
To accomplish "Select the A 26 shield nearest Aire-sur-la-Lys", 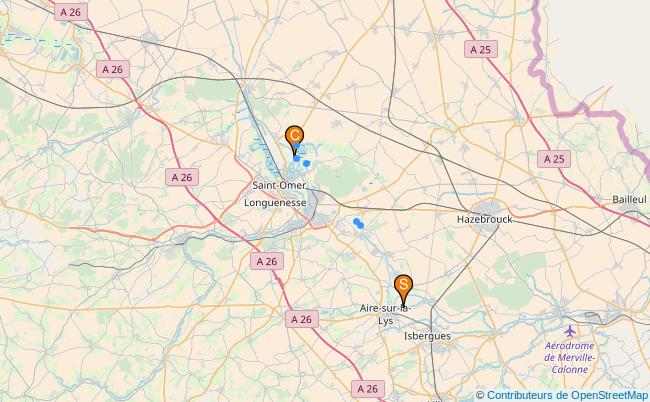I will click(302, 319).
